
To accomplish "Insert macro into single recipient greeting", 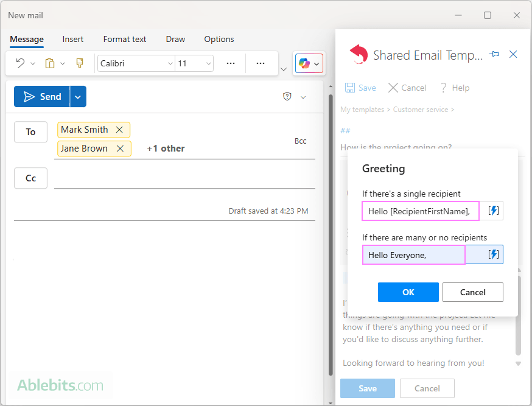I will point(493,211).
